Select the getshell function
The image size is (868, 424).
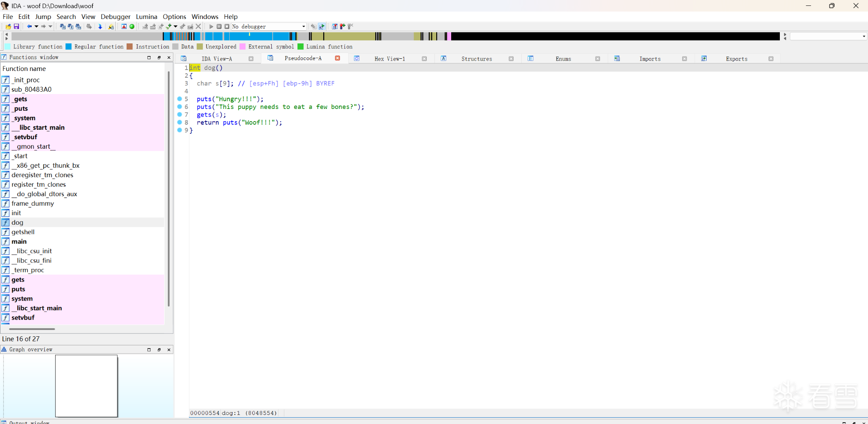(x=83, y=232)
